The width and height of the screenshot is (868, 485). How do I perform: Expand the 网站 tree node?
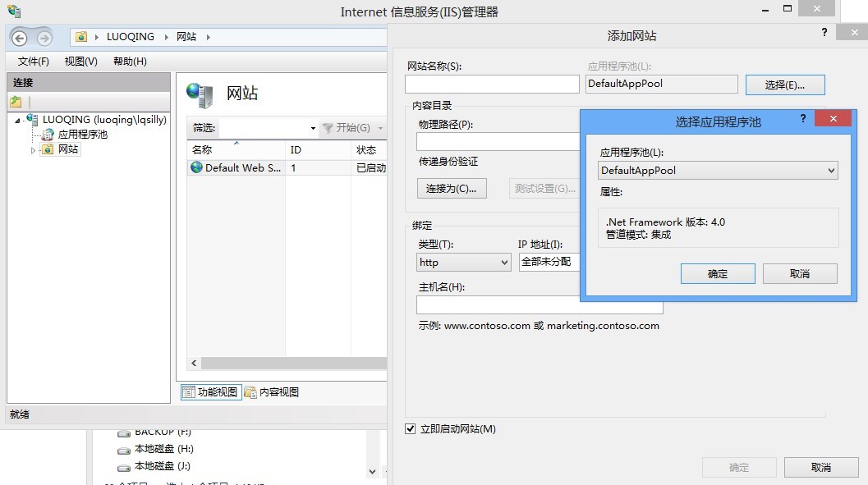click(x=33, y=150)
